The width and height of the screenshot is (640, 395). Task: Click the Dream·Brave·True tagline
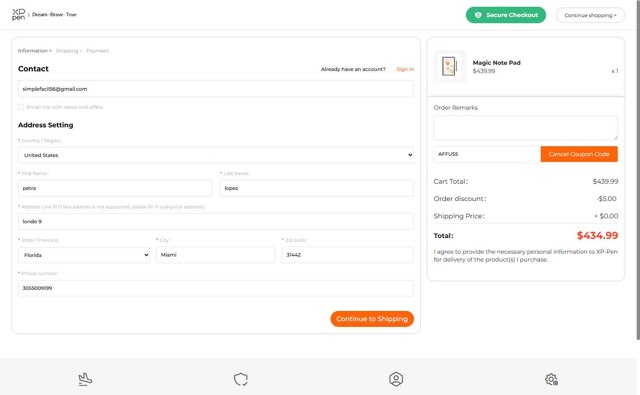coord(54,15)
